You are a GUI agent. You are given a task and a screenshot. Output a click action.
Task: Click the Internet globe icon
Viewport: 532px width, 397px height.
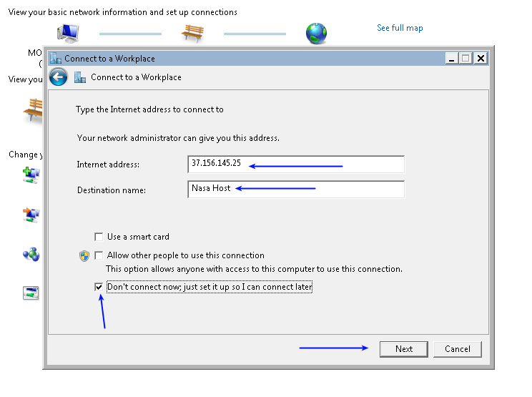pos(315,33)
